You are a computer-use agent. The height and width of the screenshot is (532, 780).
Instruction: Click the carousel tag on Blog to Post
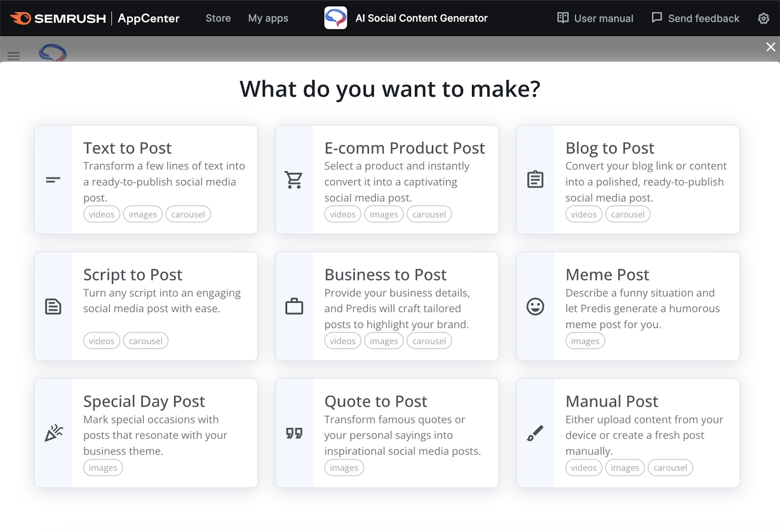[x=627, y=214]
